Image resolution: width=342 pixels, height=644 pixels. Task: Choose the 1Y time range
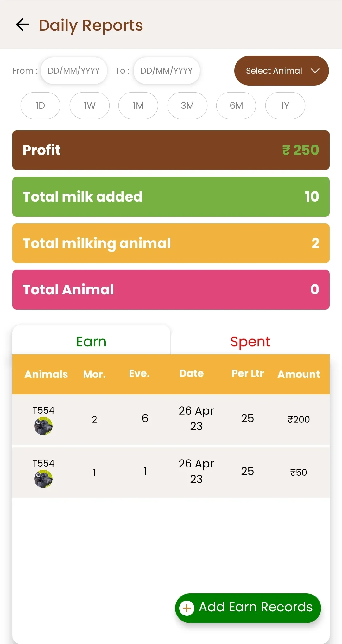pos(285,106)
